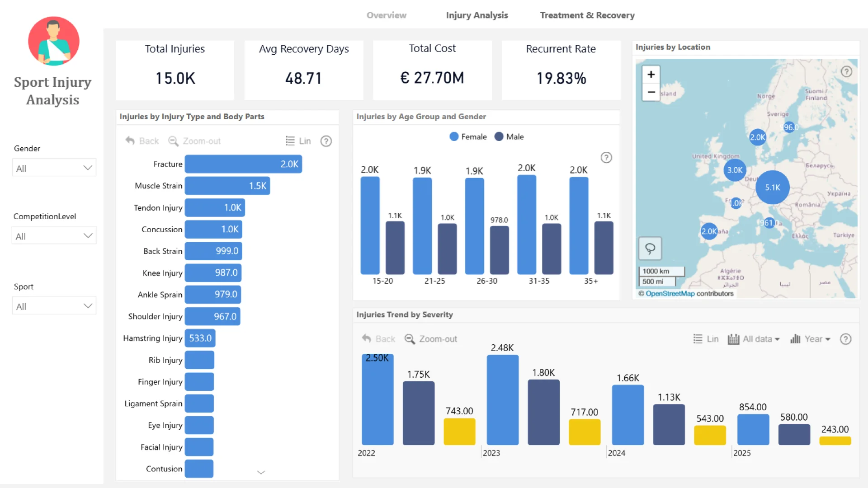This screenshot has height=488, width=868.
Task: Select the 2.0K bubble over Norway
Action: 758,137
